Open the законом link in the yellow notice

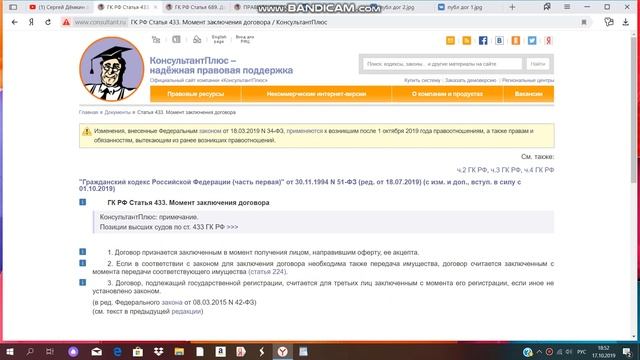click(x=210, y=131)
